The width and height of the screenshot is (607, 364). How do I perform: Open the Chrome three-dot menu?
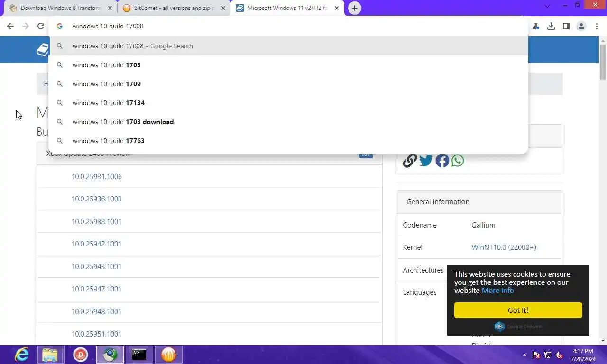pos(597,26)
